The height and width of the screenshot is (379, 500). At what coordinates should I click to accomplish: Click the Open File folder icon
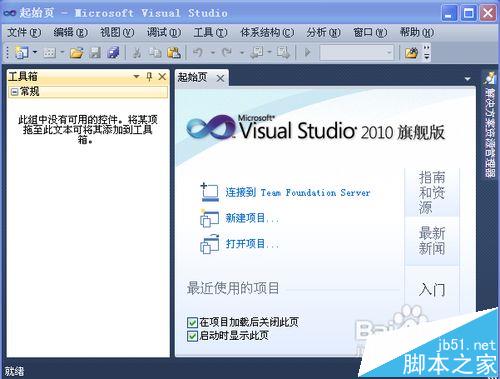(x=77, y=53)
